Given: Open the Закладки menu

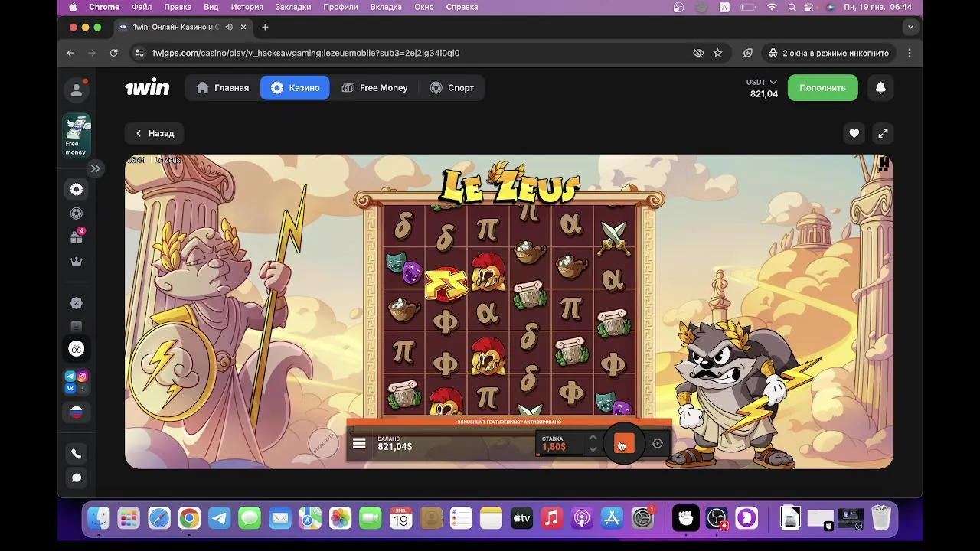Looking at the screenshot, I should [293, 7].
